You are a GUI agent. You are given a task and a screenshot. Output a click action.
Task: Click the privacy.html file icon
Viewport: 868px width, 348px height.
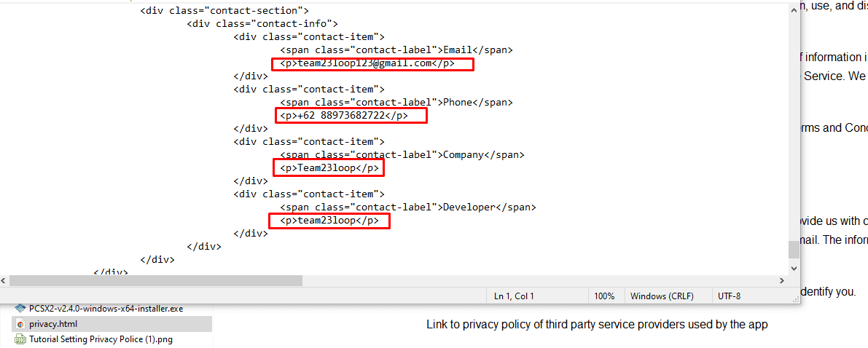[x=20, y=324]
